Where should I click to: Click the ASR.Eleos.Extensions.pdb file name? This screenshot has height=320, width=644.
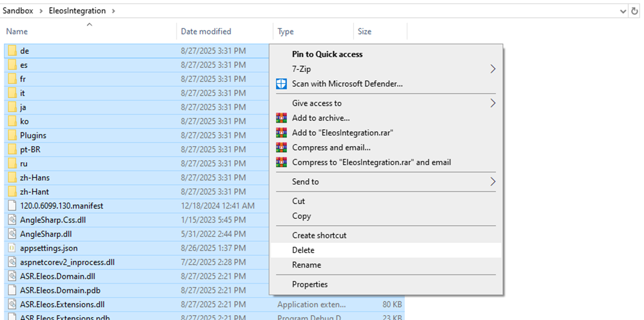coord(65,318)
